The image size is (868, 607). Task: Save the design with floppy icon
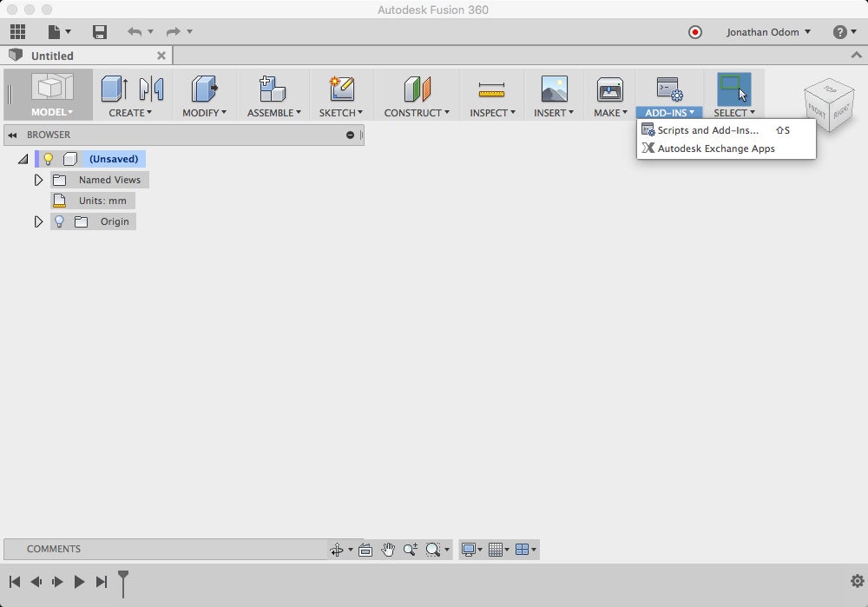pos(100,31)
